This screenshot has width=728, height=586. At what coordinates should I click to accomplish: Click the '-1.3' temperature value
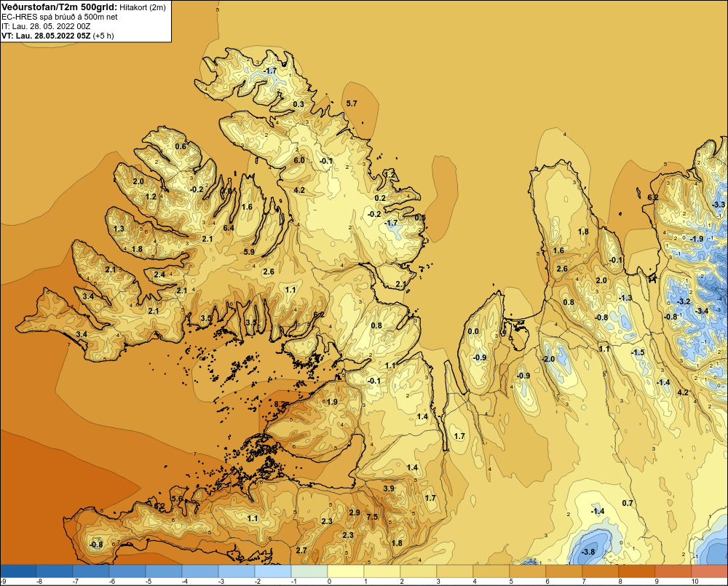(625, 298)
